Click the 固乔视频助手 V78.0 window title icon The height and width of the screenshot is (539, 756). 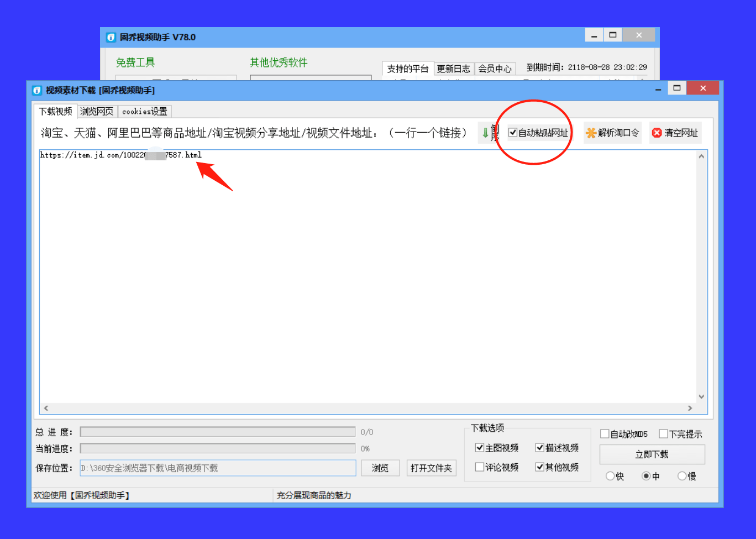pos(111,38)
